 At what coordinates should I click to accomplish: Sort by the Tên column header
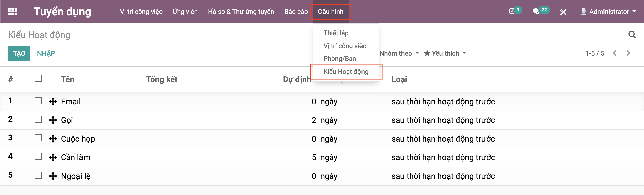coord(68,79)
